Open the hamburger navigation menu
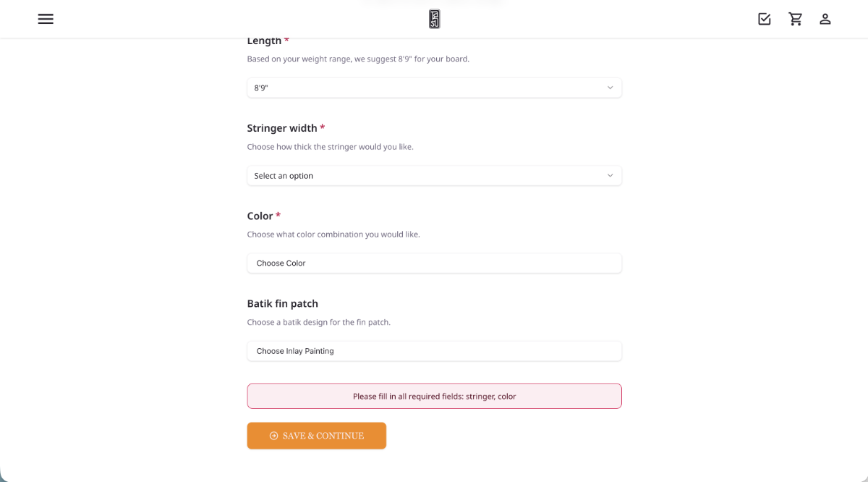 point(46,19)
